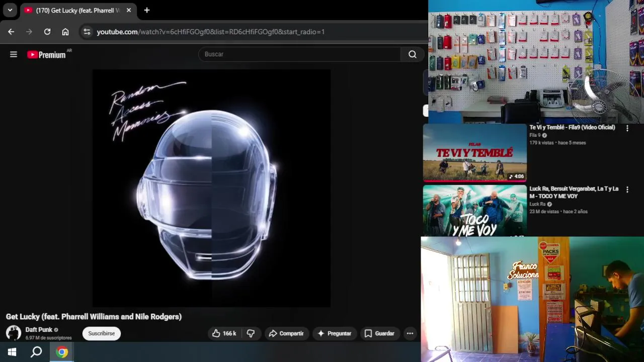
Task: Open options menu for Te Vi y Temblé
Action: pyautogui.click(x=627, y=128)
